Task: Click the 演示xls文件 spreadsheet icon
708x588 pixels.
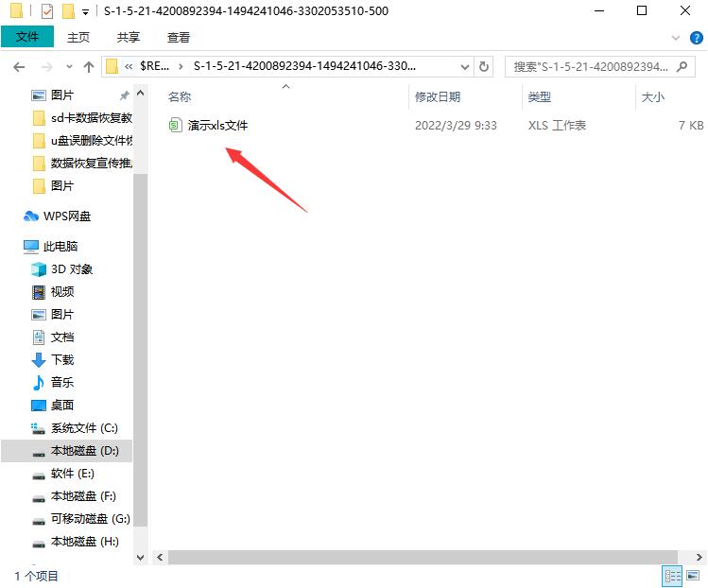Action: [x=175, y=125]
